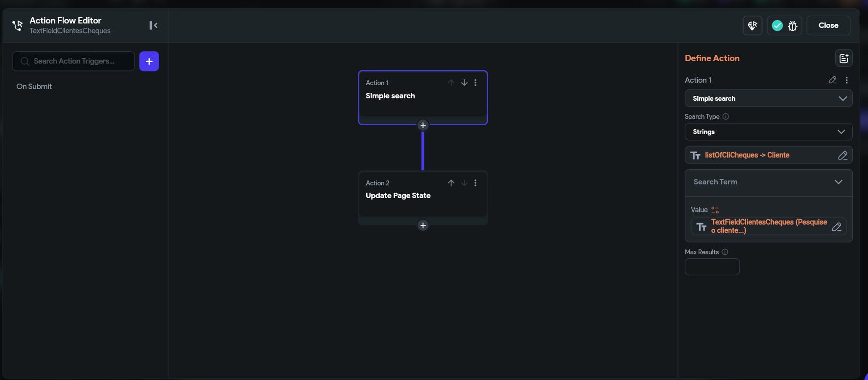868x380 pixels.
Task: Close the Action Flow Editor
Action: 828,25
